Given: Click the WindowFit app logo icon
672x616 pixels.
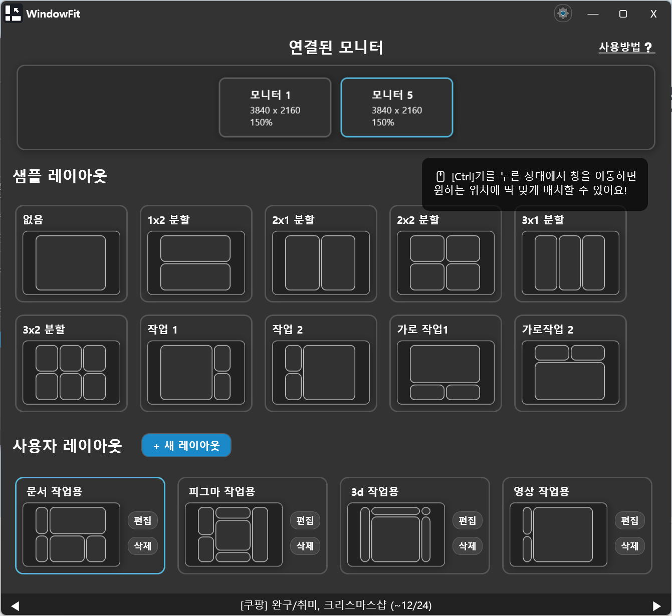Looking at the screenshot, I should [x=13, y=14].
